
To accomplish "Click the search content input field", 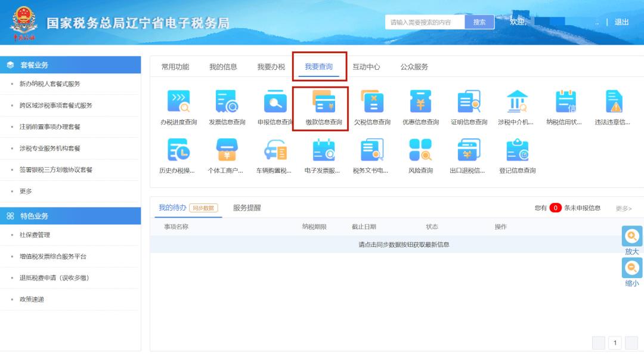I will click(425, 22).
